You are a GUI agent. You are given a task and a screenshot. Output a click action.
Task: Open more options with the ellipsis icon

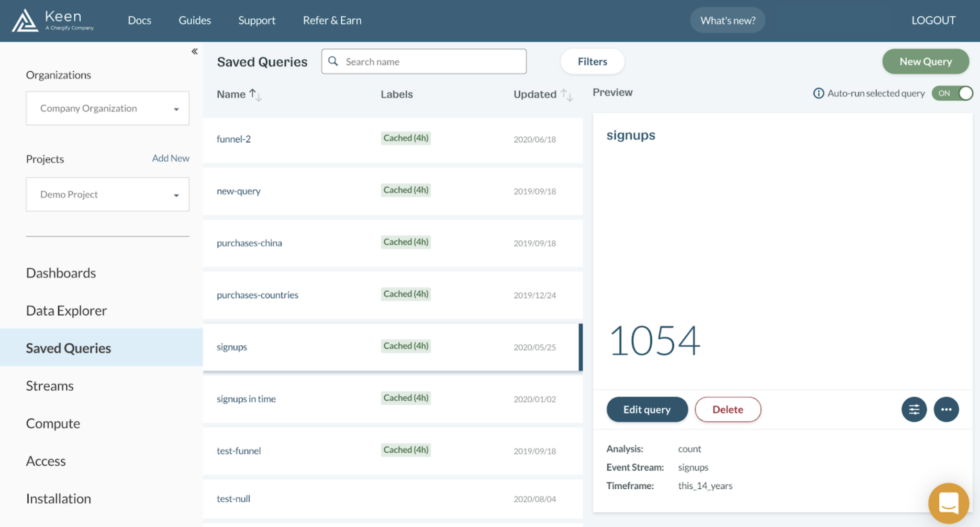coord(947,409)
